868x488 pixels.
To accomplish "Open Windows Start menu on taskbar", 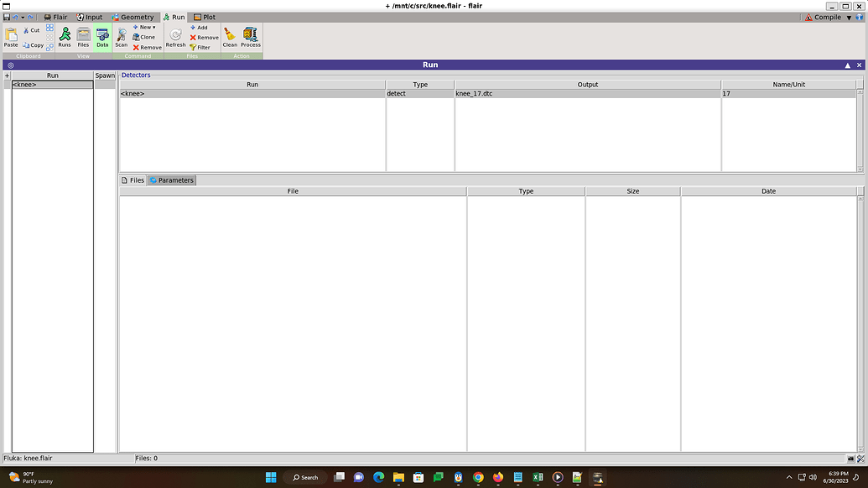I will (271, 477).
